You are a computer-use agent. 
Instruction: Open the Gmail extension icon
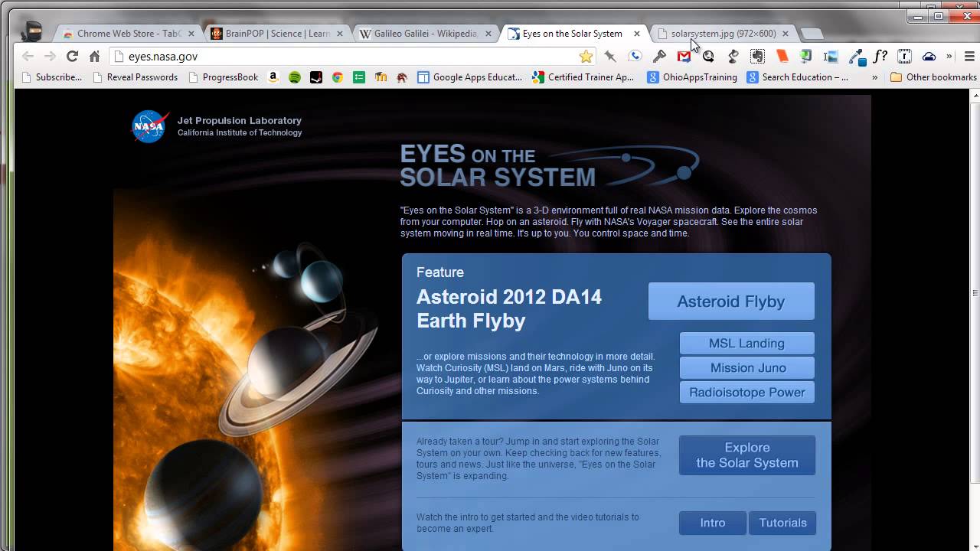click(684, 56)
